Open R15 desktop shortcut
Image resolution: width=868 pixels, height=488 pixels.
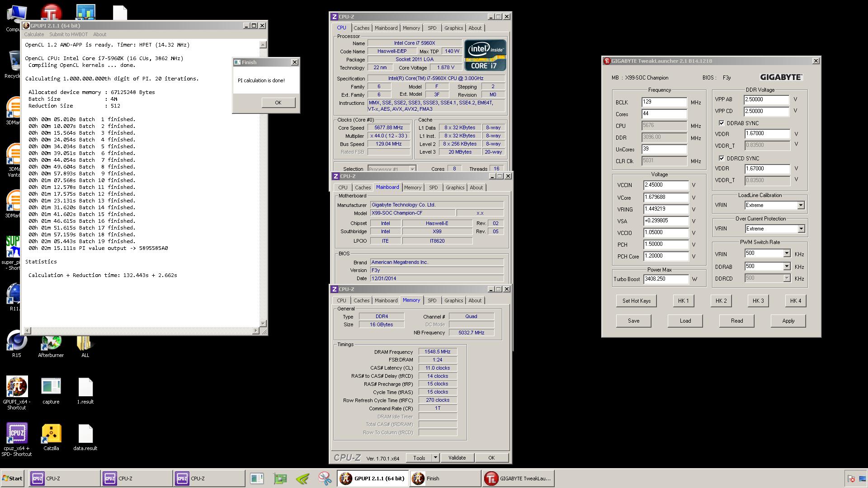point(16,344)
